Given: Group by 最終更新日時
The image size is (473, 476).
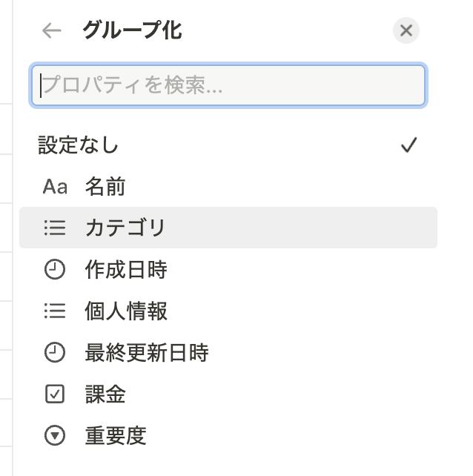Looking at the screenshot, I should coord(228,352).
